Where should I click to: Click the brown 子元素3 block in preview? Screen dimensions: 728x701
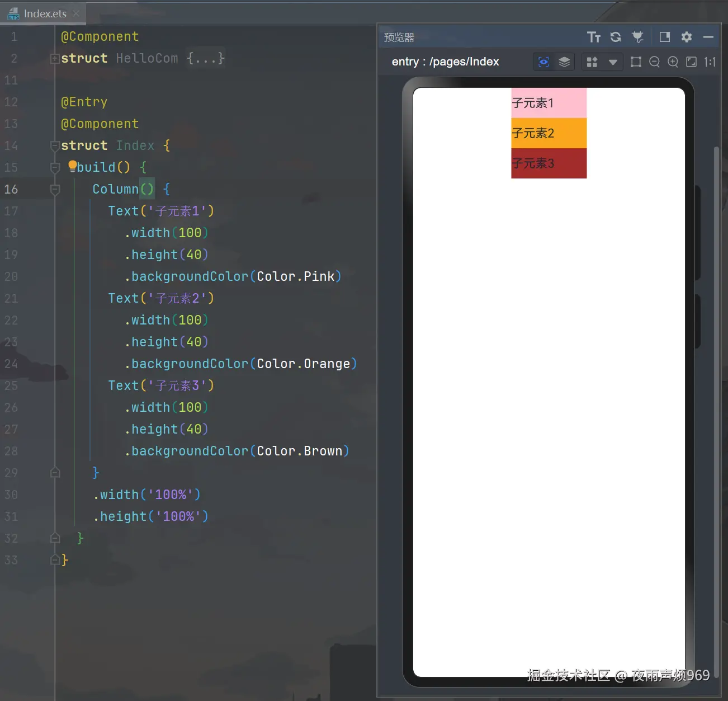549,163
